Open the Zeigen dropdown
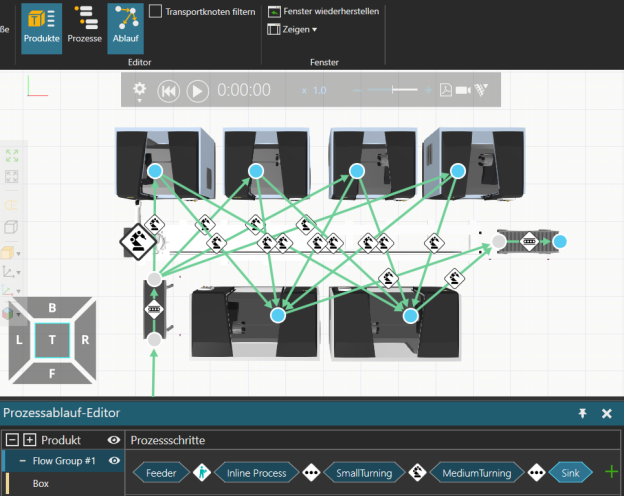This screenshot has width=624, height=496. click(292, 29)
